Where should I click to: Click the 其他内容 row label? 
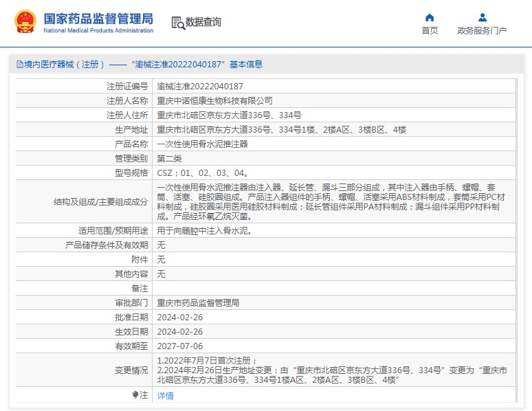coord(131,274)
